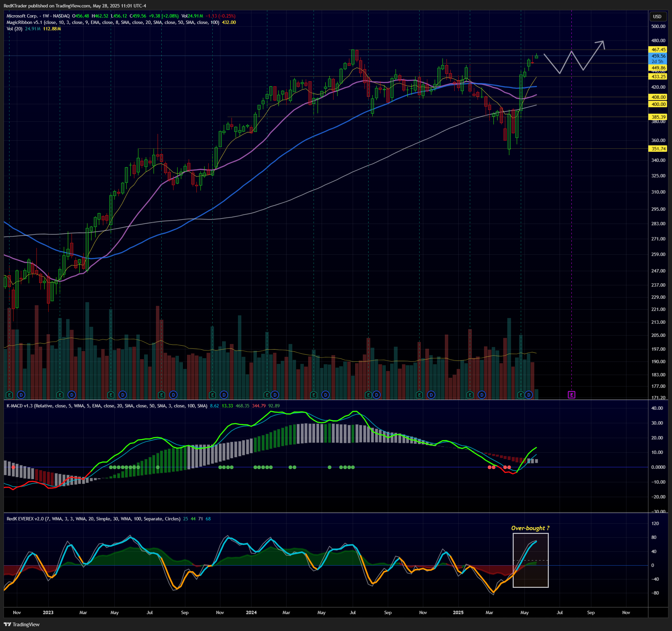
Task: Click the earnings E marker for July 2023
Action: click(x=161, y=395)
